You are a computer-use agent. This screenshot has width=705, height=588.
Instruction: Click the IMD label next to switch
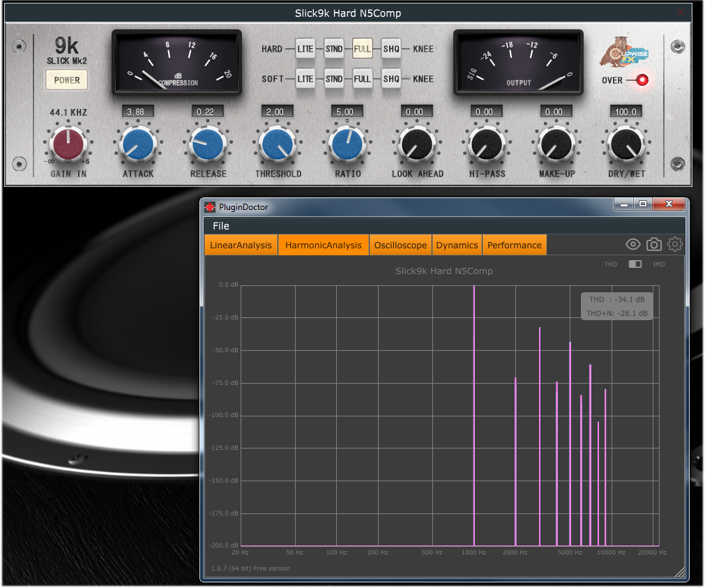(659, 264)
